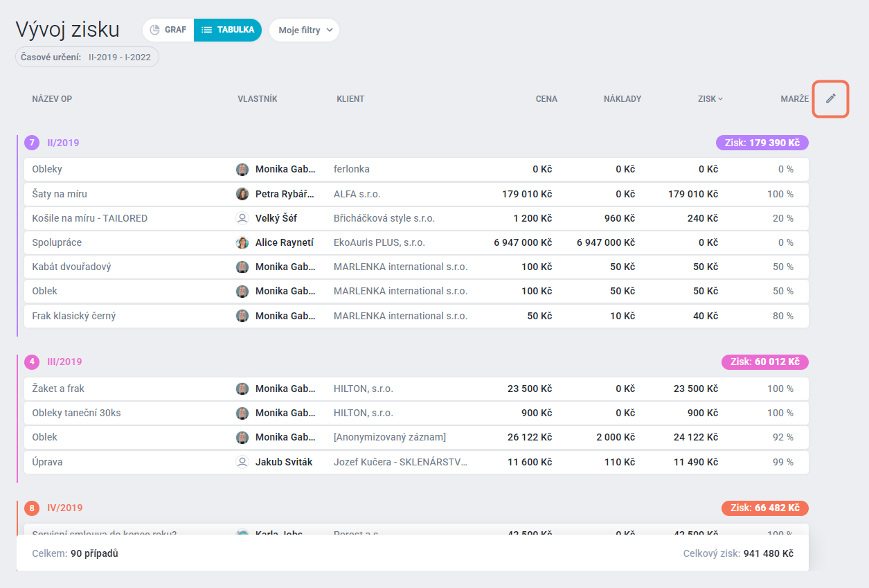Viewport: 869px width, 588px height.
Task: Open the Šaty na míru row
Action: (x=416, y=194)
